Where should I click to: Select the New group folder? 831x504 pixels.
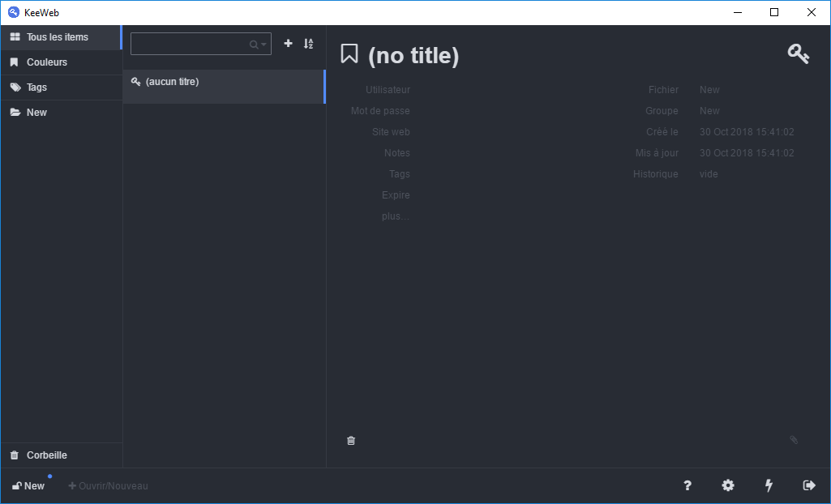36,113
